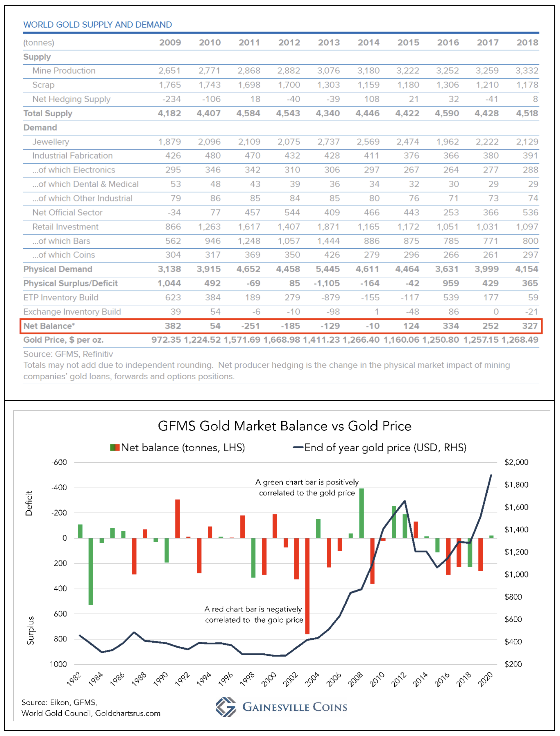Click the gold price line peak at 2020

point(491,475)
